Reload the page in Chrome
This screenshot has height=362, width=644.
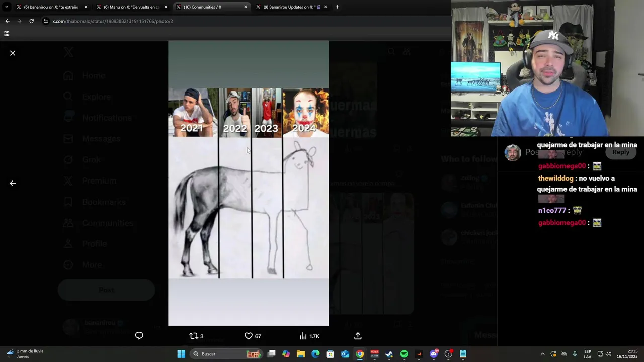[x=31, y=21]
